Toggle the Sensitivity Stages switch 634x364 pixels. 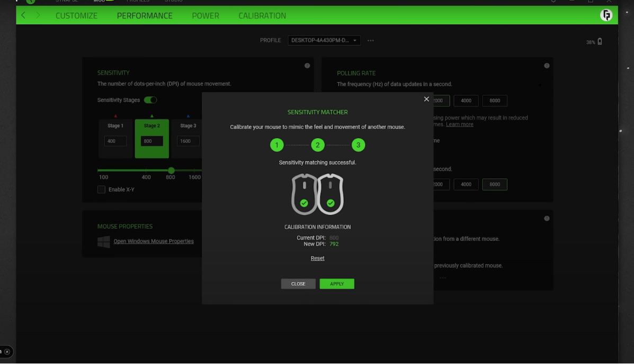(x=149, y=99)
